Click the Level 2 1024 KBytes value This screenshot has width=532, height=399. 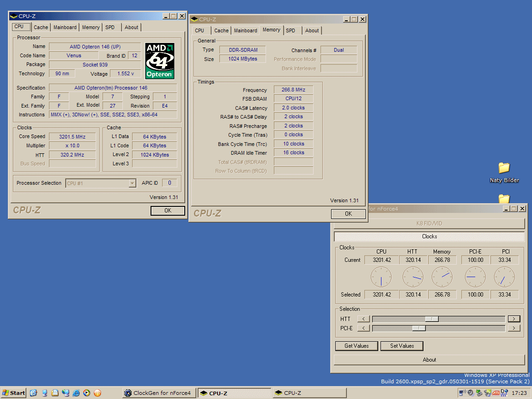coord(155,155)
